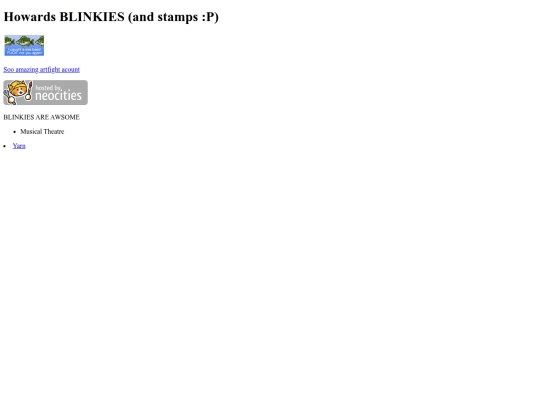Click the wrench beside the cat mascot
The width and height of the screenshot is (540, 405).
coord(7,93)
